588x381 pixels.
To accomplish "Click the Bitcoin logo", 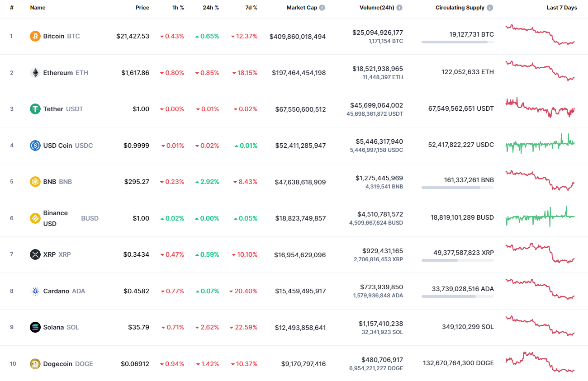I will 35,36.
